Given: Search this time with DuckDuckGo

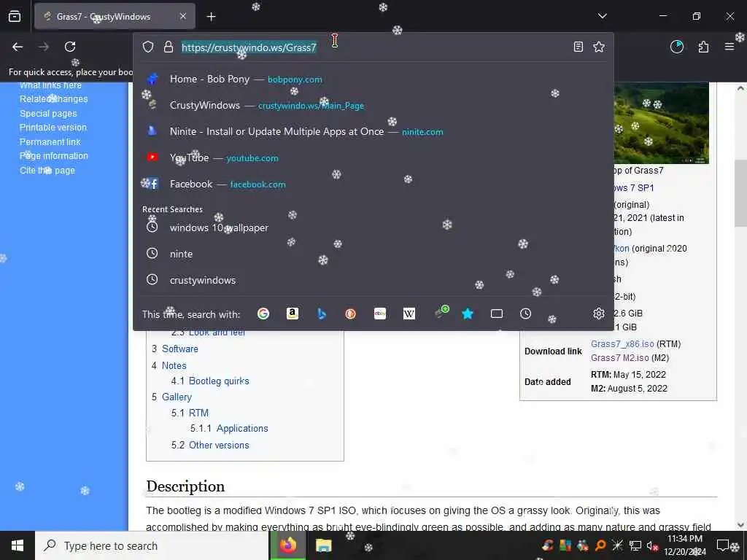Looking at the screenshot, I should point(351,314).
